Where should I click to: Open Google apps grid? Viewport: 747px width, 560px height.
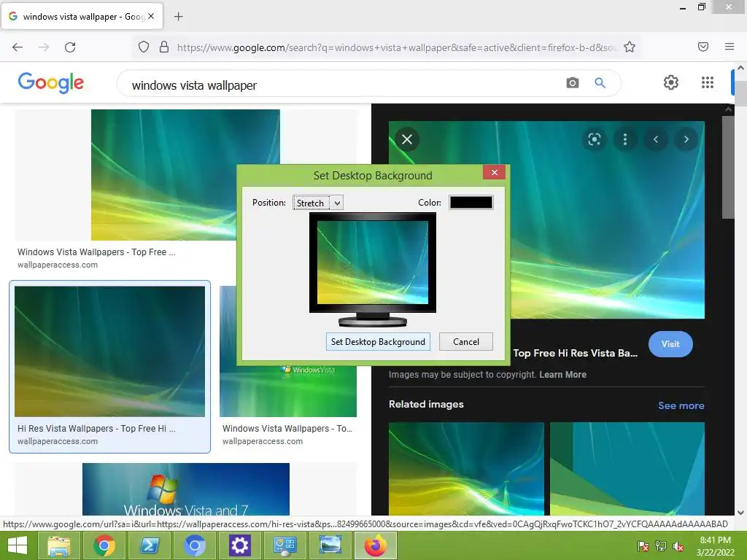tap(708, 82)
